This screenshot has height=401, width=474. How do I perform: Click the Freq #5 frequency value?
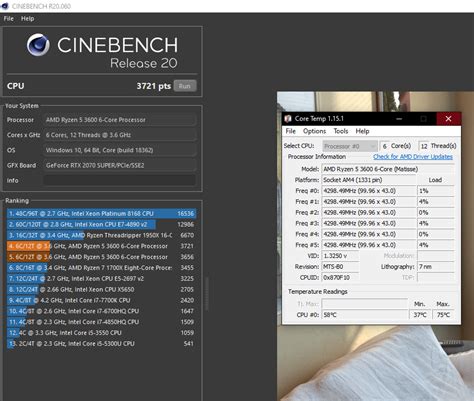click(x=369, y=245)
